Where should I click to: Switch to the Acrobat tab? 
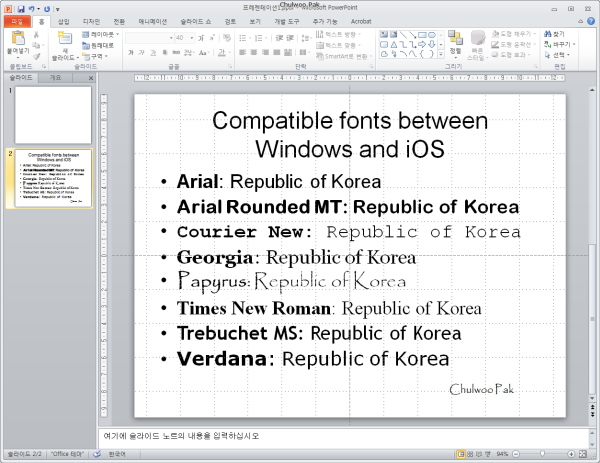[x=361, y=22]
